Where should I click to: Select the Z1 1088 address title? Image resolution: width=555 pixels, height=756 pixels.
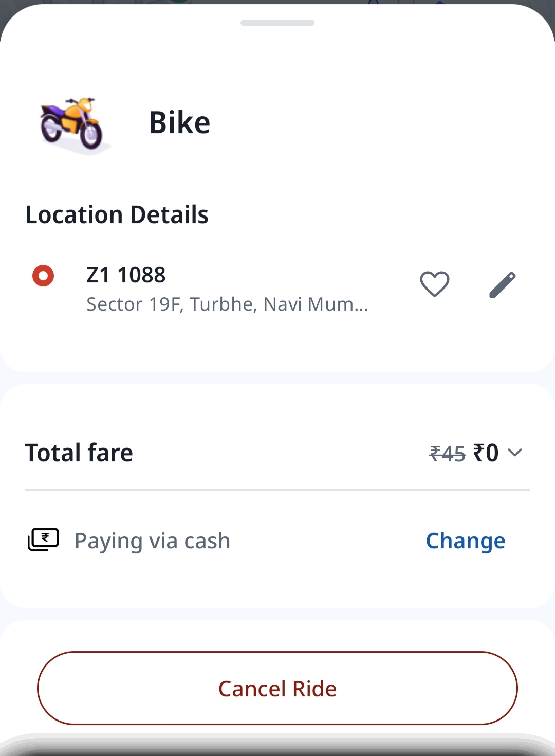coord(126,275)
